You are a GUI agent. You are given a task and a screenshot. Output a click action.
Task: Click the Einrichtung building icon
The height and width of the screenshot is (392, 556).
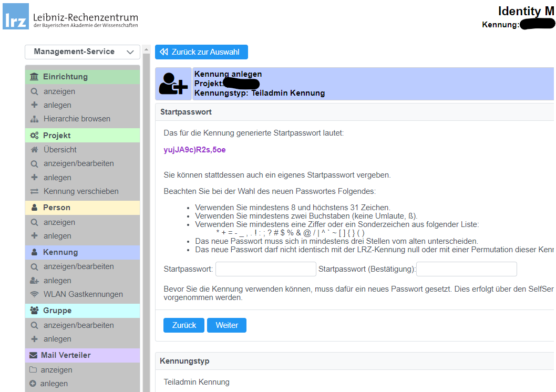[x=35, y=77]
